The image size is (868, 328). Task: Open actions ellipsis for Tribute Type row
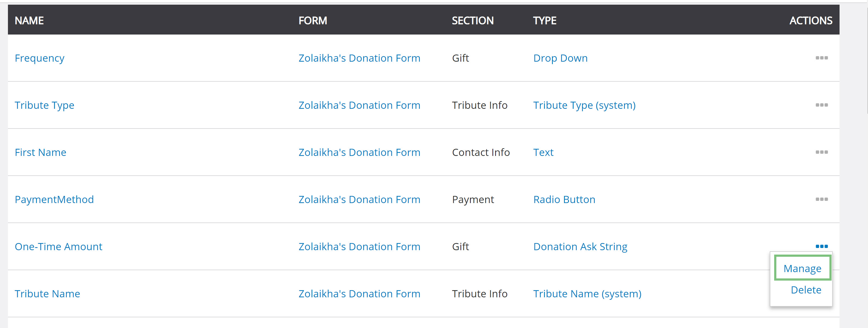pos(821,105)
